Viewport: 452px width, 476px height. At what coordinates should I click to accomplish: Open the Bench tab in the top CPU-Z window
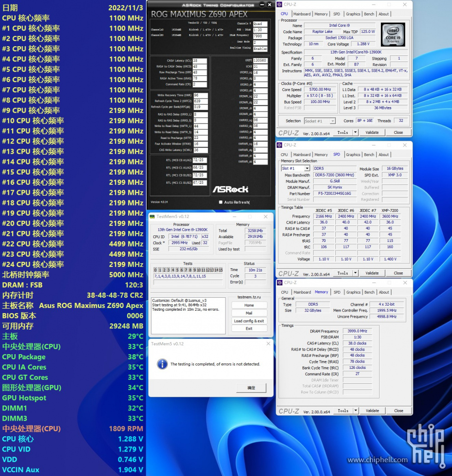pos(369,14)
